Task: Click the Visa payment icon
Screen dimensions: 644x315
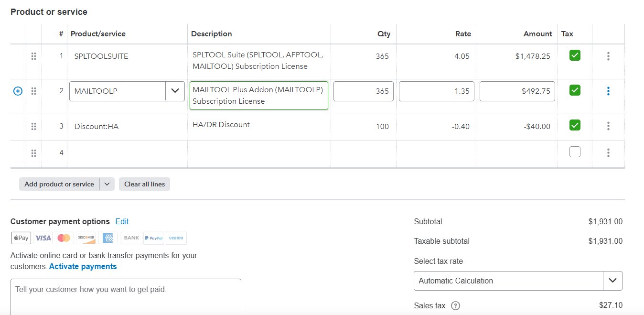Action: coord(43,238)
